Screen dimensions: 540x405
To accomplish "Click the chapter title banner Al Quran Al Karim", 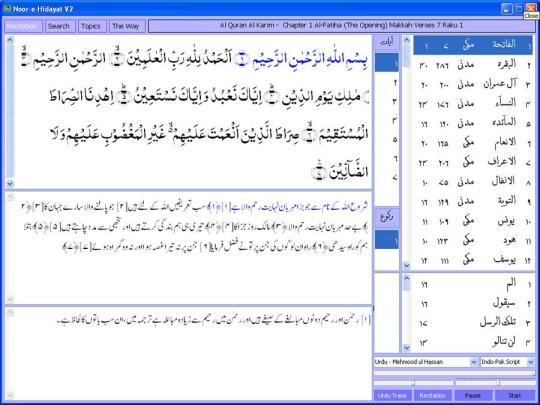I will tap(341, 26).
